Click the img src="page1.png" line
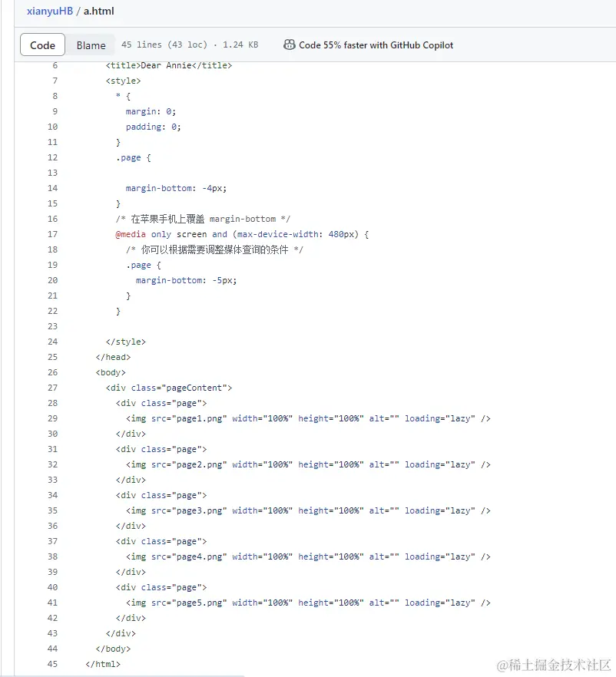The image size is (616, 677). [308, 418]
